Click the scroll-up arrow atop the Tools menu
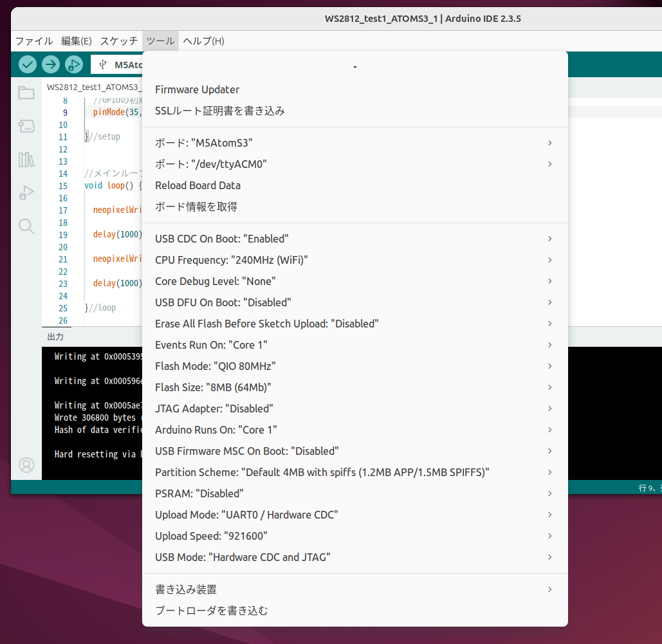The image size is (662, 644). pyautogui.click(x=354, y=65)
